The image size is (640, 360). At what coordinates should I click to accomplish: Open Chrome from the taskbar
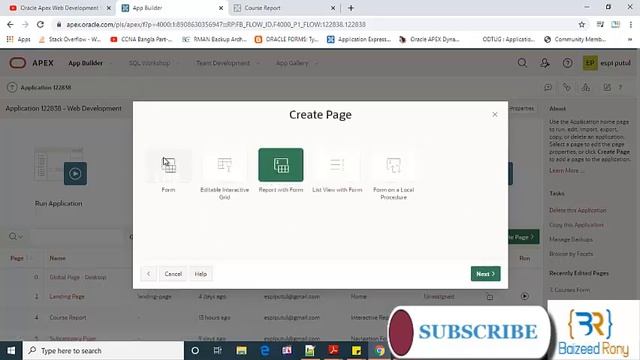380,351
